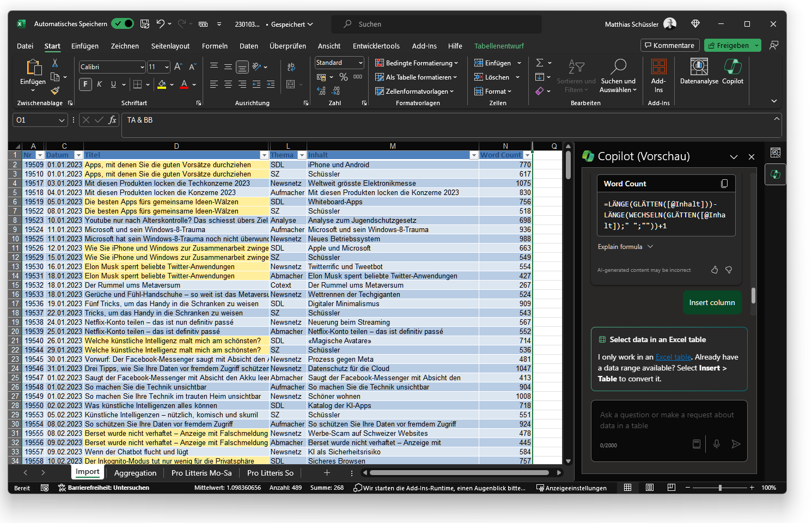The width and height of the screenshot is (812, 523).
Task: Click the Undo arrow icon
Action: click(160, 24)
